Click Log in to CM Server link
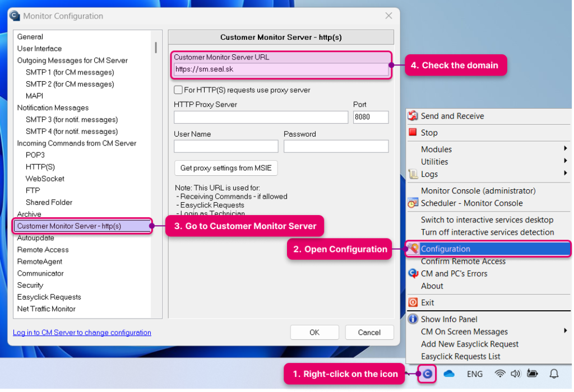 pyautogui.click(x=82, y=333)
